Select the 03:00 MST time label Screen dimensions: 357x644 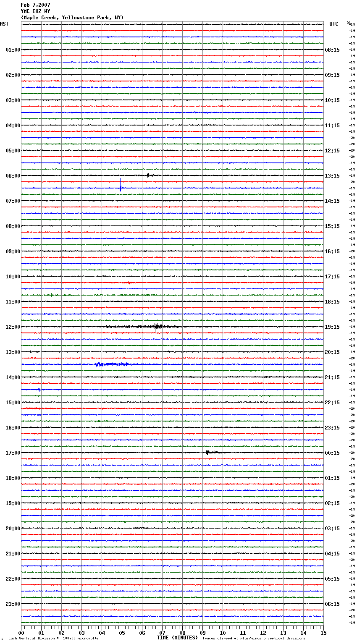[x=13, y=100]
